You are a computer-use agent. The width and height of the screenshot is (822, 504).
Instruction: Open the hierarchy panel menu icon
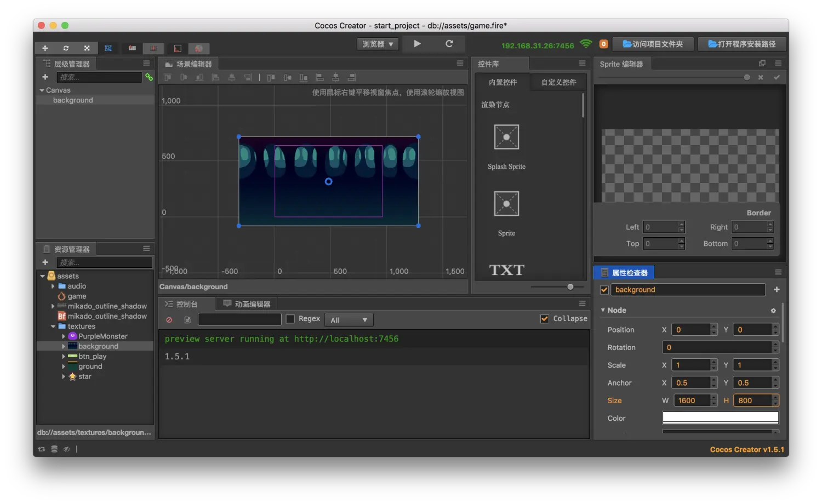click(x=146, y=64)
